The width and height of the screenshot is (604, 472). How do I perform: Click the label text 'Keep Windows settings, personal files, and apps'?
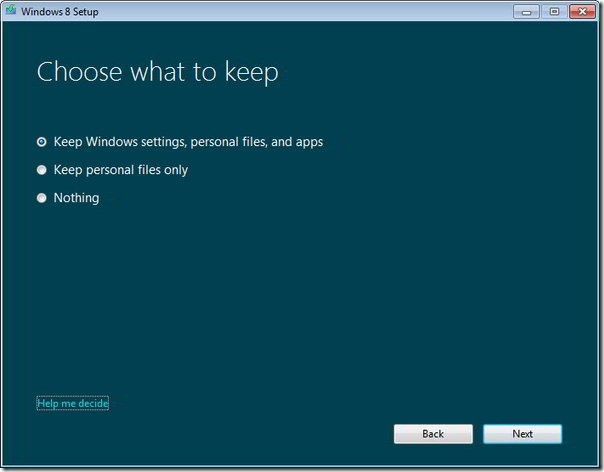tap(188, 142)
